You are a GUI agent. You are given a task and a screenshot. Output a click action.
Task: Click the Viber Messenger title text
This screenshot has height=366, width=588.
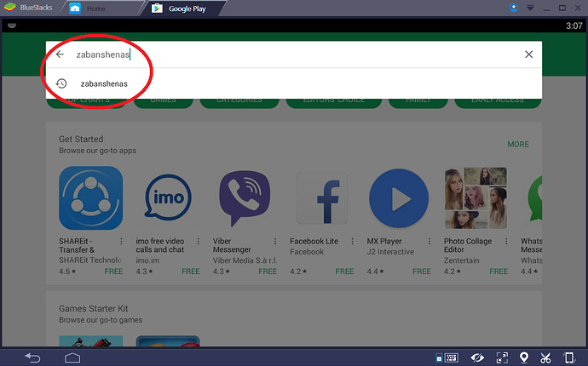tap(232, 245)
